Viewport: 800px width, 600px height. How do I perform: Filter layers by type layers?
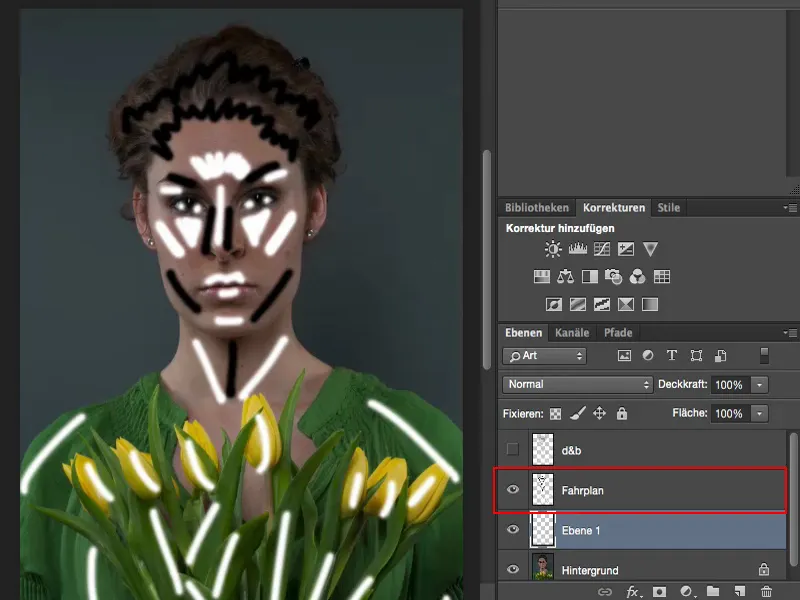(672, 356)
